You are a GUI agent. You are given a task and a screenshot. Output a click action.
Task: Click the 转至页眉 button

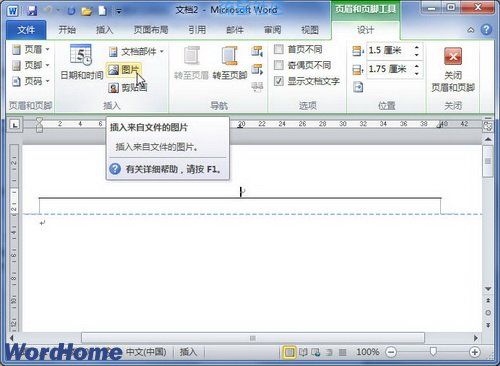191,63
